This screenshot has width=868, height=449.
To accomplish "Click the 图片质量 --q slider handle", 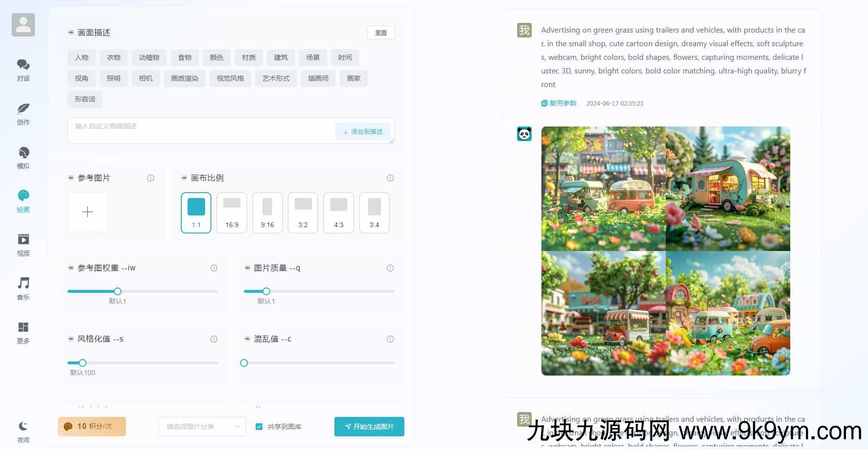I will coord(266,291).
